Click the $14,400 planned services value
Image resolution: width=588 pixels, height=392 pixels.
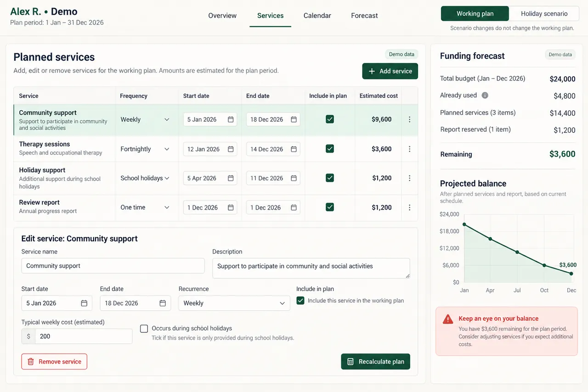tap(563, 113)
